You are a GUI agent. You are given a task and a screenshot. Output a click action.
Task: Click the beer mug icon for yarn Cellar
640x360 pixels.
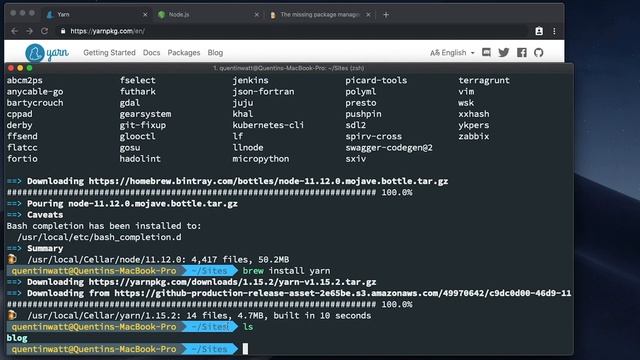[x=12, y=315]
